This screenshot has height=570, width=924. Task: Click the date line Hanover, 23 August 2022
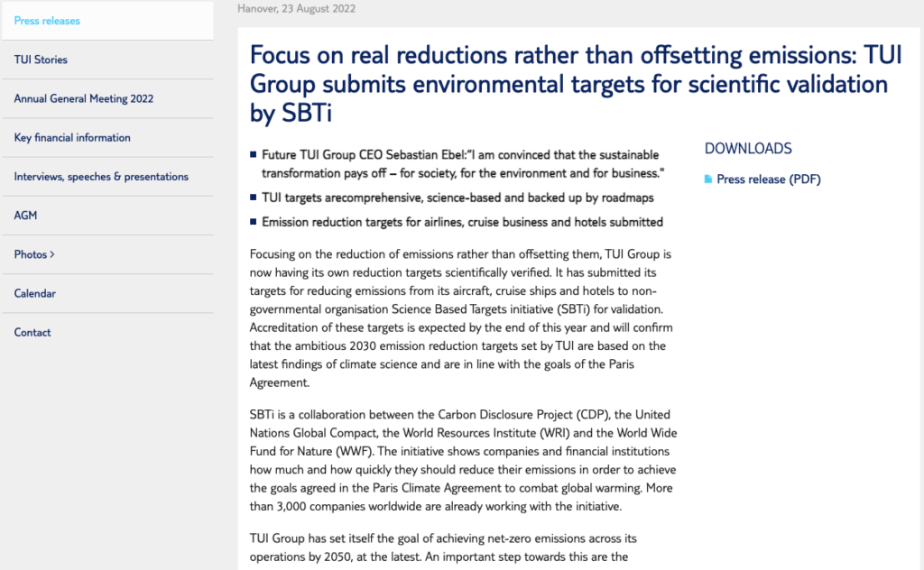[296, 9]
